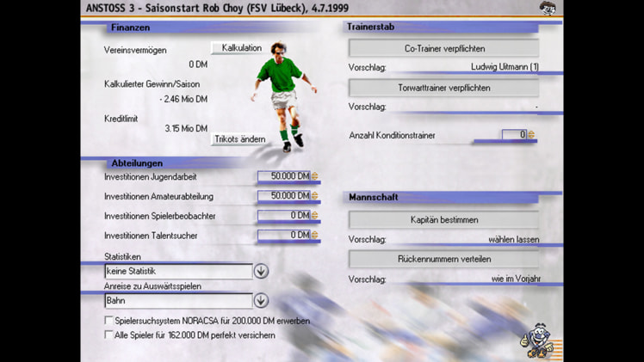Click the manager face icon in title bar
644x362 pixels.
pyautogui.click(x=547, y=9)
